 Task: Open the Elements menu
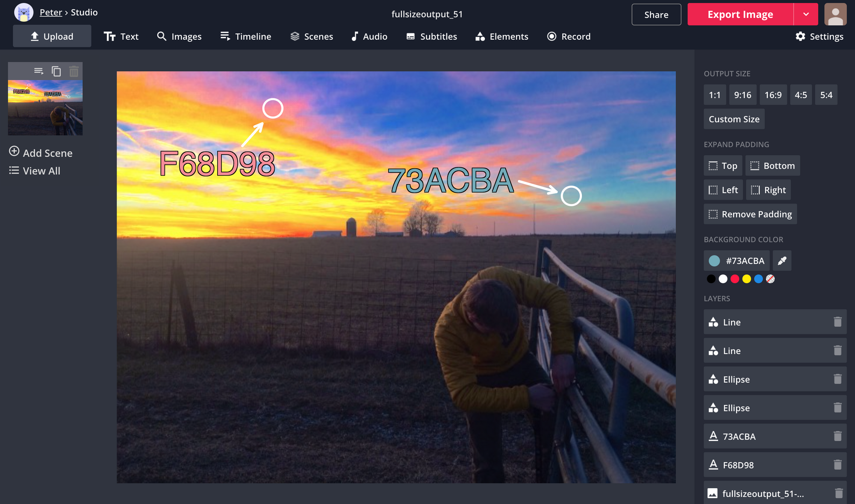[x=502, y=36]
